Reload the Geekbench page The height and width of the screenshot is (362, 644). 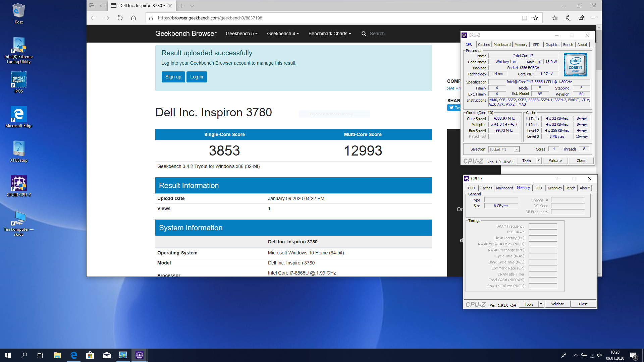120,18
